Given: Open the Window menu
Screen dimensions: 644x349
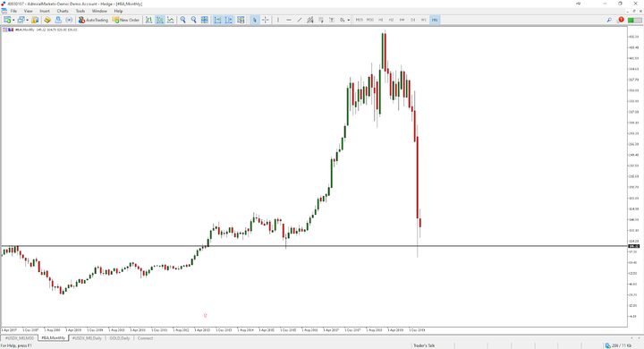Looking at the screenshot, I should pos(99,11).
